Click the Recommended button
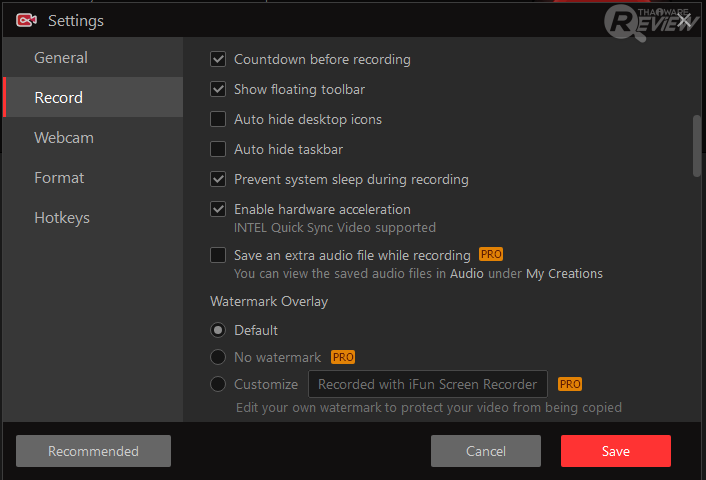706x480 pixels. pos(93,451)
